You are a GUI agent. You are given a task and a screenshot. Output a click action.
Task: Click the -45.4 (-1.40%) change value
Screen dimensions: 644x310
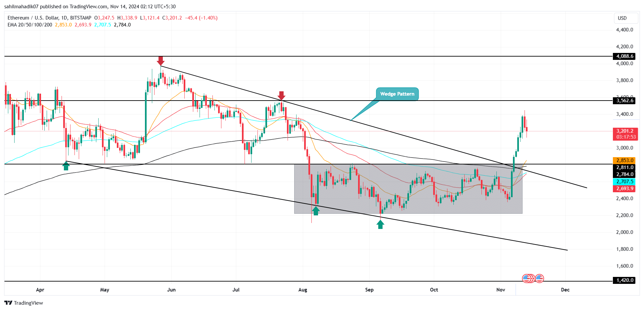(x=201, y=18)
